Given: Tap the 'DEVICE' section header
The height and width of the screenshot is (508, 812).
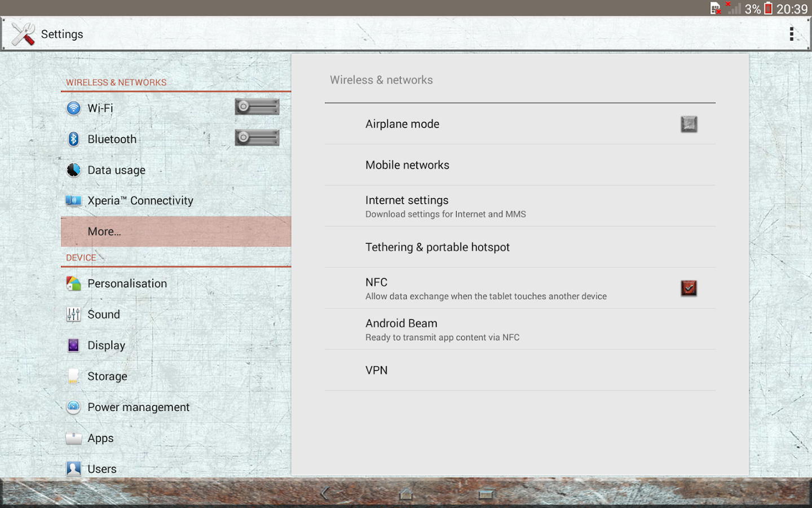Looking at the screenshot, I should click(x=81, y=257).
